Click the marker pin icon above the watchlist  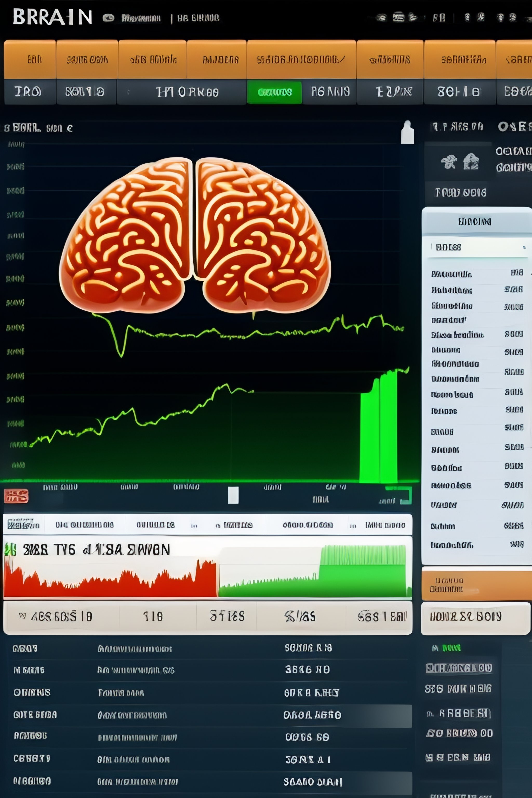408,132
